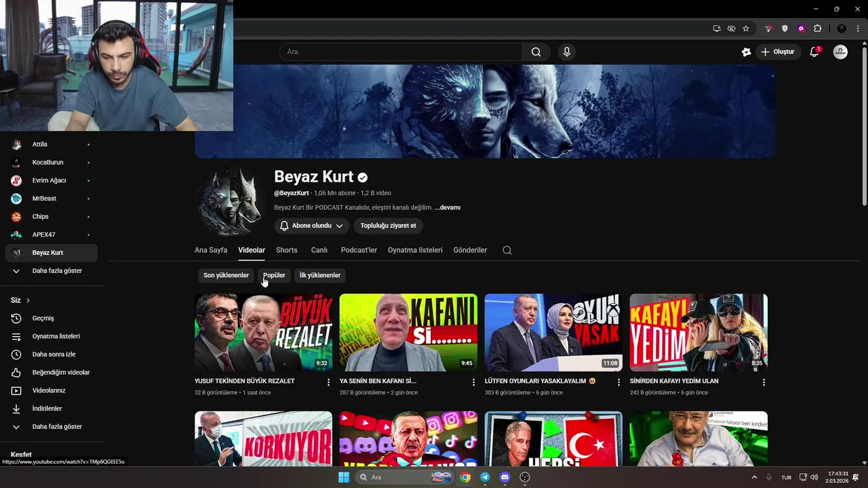Open OBS Studio from taskbar
The width and height of the screenshot is (868, 488).
[x=524, y=477]
